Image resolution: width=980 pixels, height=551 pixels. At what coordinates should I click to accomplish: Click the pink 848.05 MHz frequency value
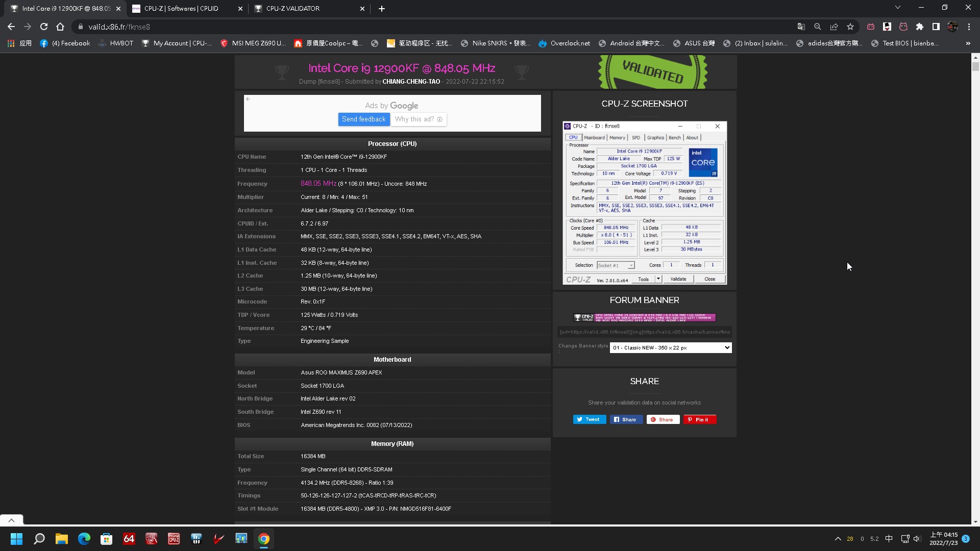tap(318, 183)
